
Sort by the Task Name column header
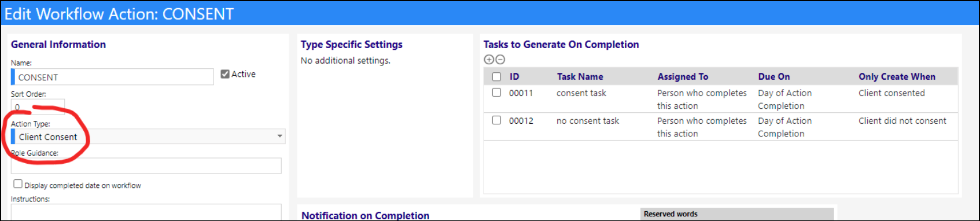click(580, 76)
